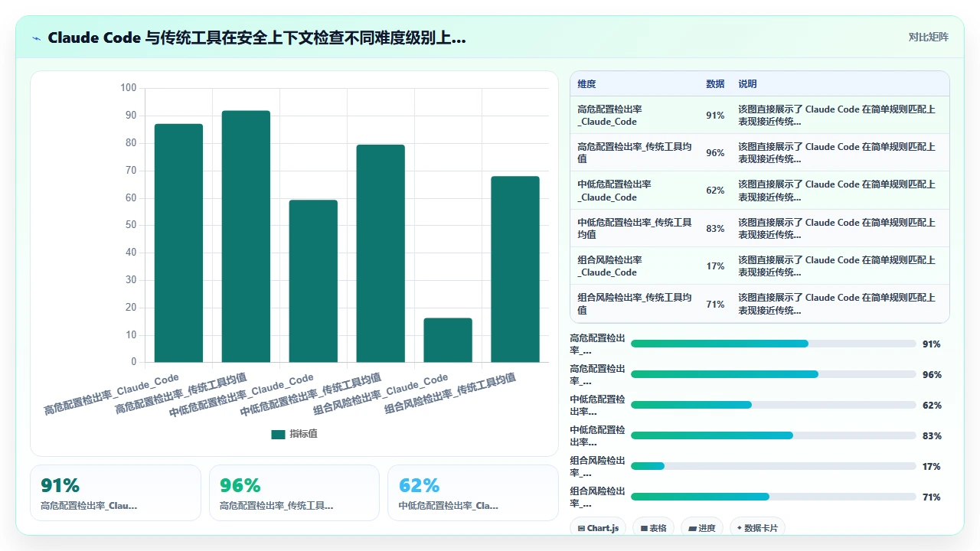Click the 91% stat card
The height and width of the screenshot is (551, 980).
click(x=116, y=493)
